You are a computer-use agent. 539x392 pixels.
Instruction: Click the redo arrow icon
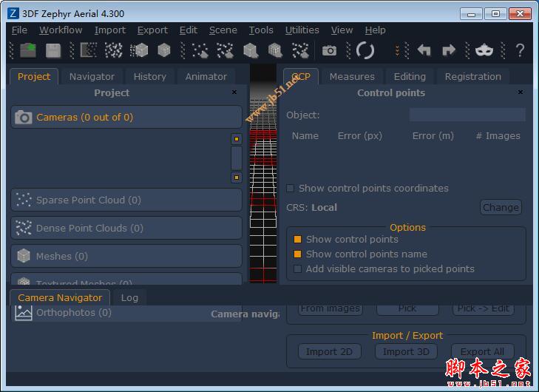tap(449, 50)
